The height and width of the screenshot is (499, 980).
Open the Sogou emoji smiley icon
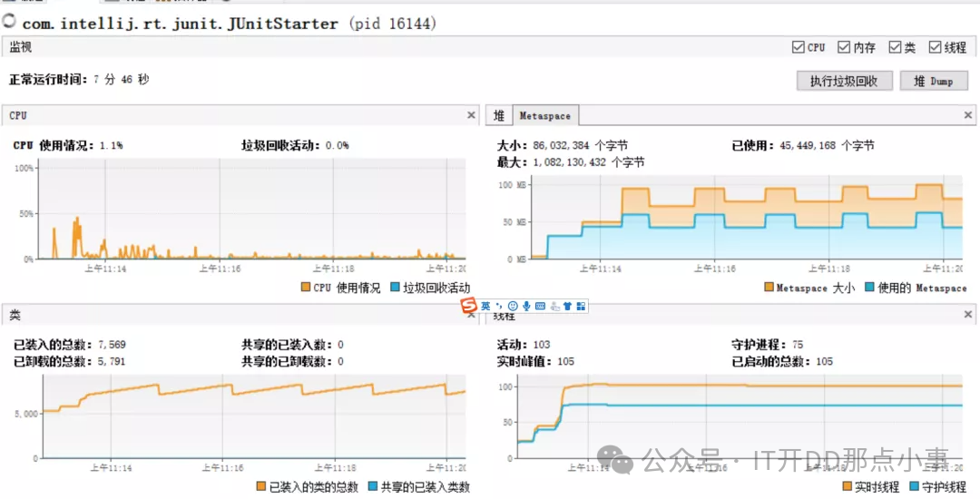[513, 307]
